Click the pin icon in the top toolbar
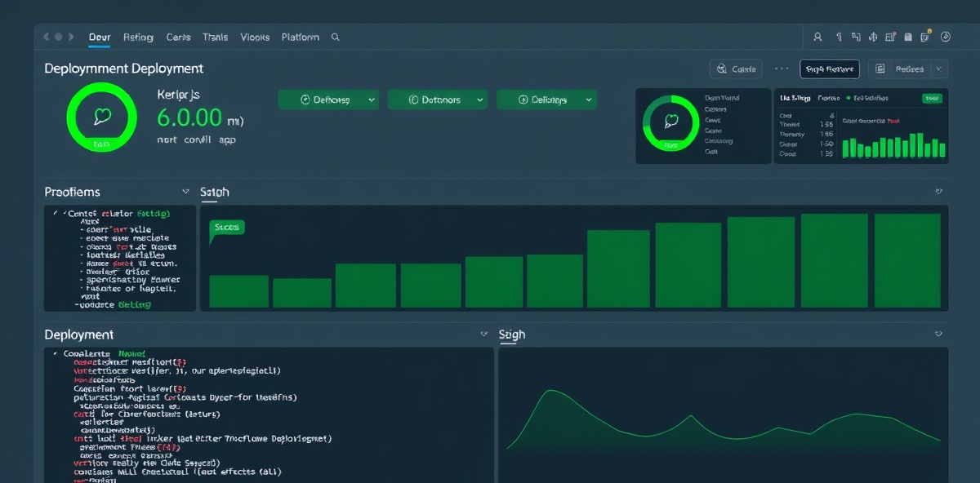980x483 pixels. pyautogui.click(x=839, y=37)
